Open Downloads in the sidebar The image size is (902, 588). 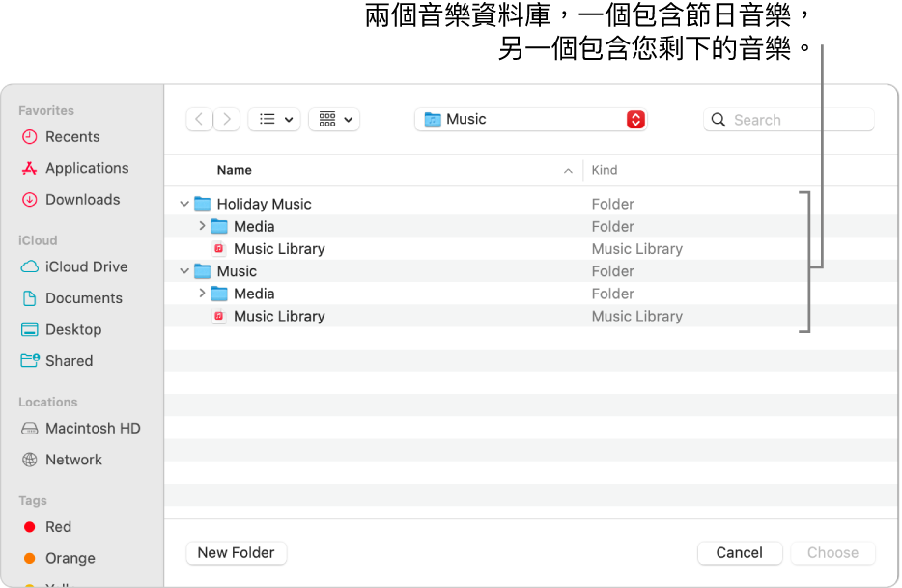click(x=70, y=200)
